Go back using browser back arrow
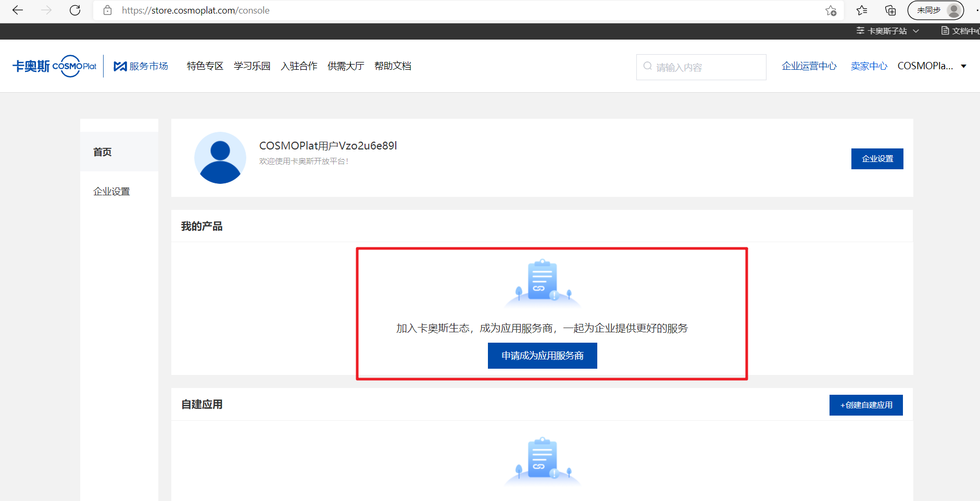This screenshot has height=501, width=980. click(18, 10)
